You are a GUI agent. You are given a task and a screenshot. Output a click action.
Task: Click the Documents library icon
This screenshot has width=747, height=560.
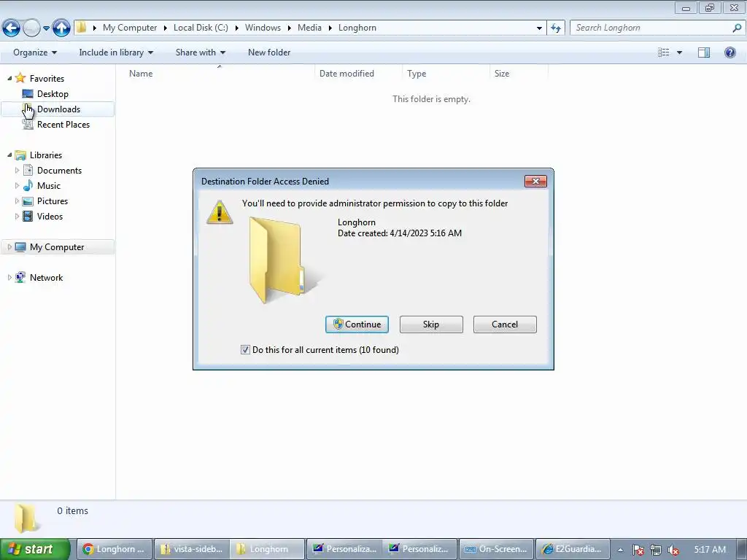[28, 170]
